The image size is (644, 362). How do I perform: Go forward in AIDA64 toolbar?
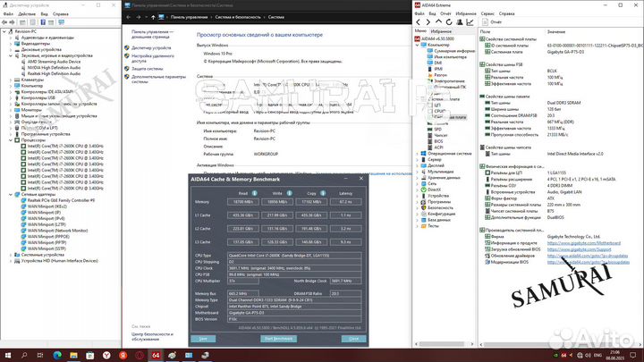tap(428, 22)
